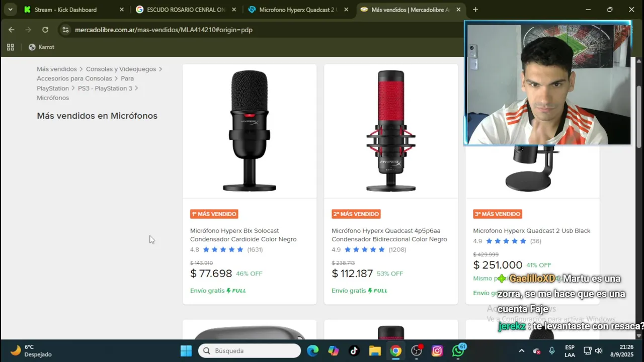Click the $ 77.698 price
The height and width of the screenshot is (362, 644).
coord(211,274)
